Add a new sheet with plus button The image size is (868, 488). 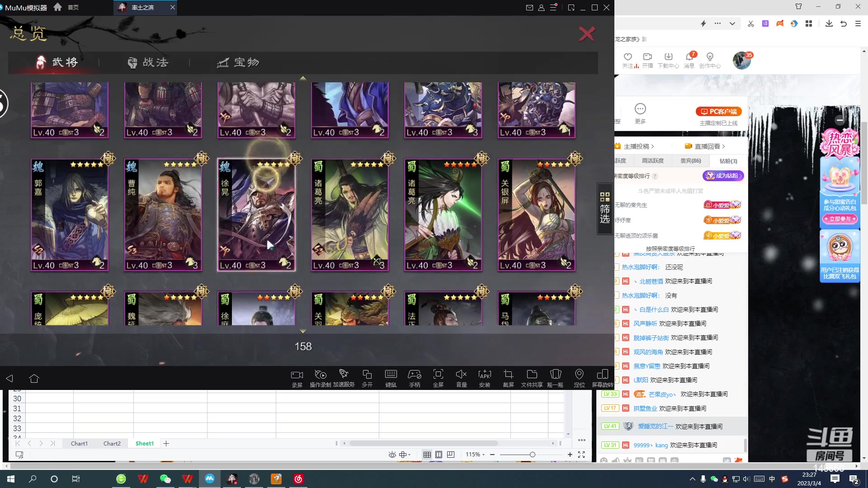166,443
